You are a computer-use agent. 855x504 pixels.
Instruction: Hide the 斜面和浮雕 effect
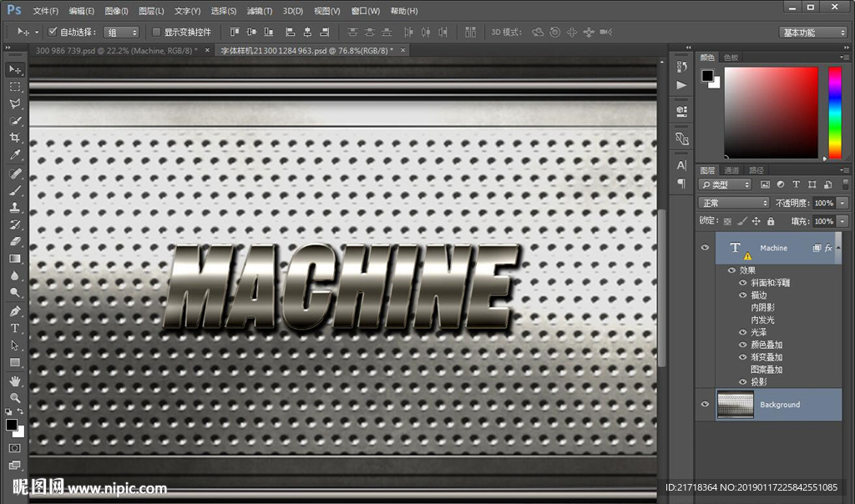[x=742, y=283]
